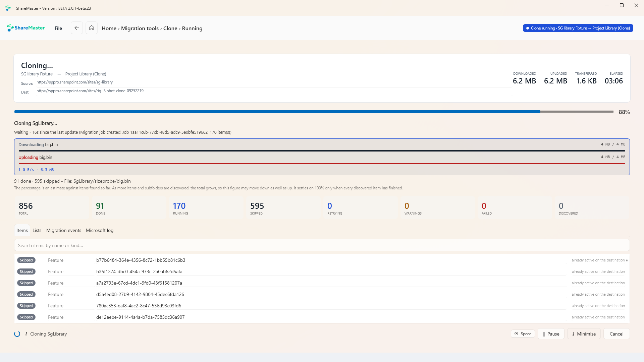Click the Elapsed 03:06 timer
This screenshot has height=362, width=644.
614,78
